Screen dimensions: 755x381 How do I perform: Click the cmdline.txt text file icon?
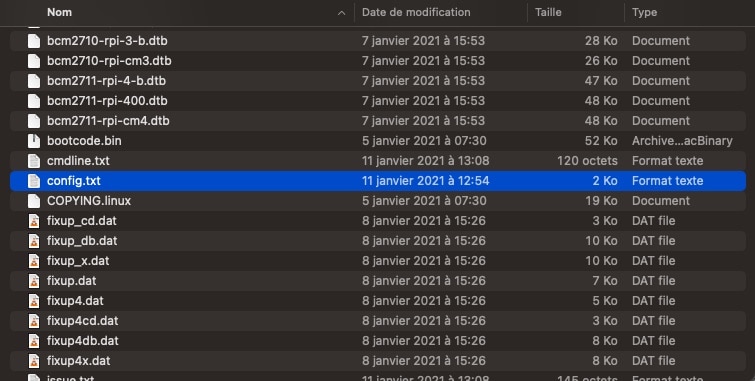click(x=34, y=161)
